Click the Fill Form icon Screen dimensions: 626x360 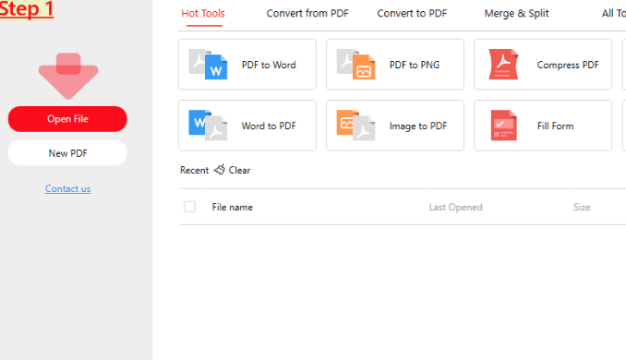(x=503, y=125)
